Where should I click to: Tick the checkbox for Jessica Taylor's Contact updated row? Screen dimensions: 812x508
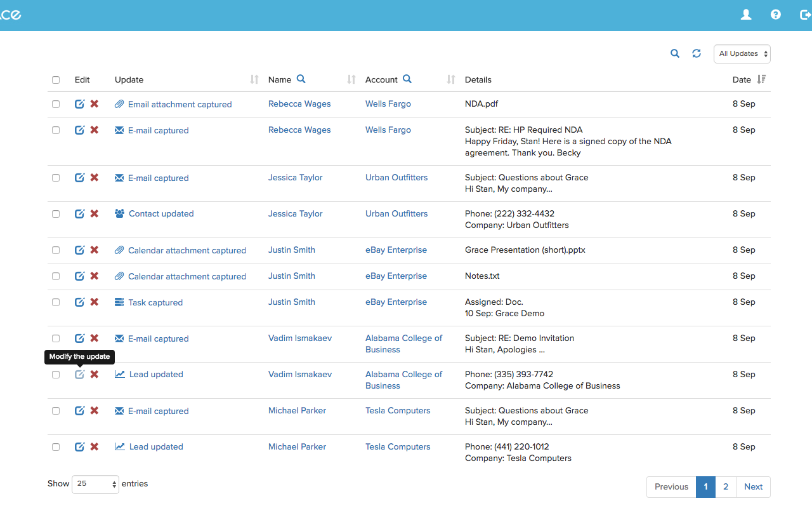(56, 214)
